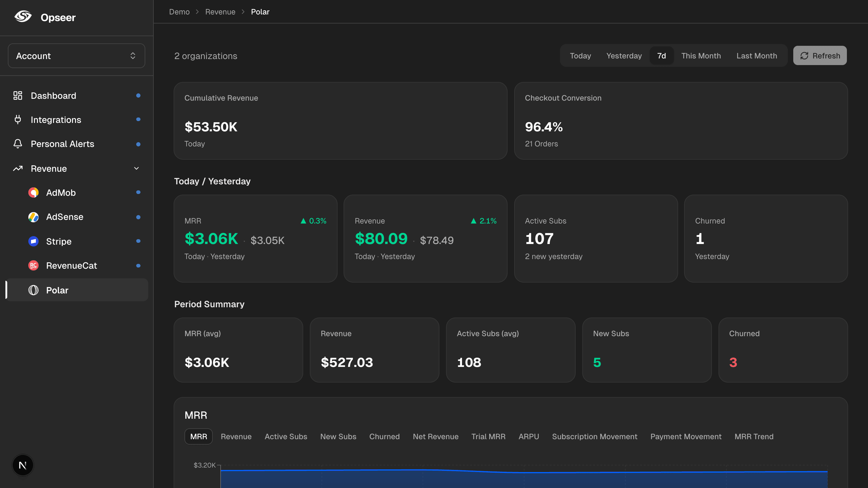868x488 pixels.
Task: Click the green up-triangle on Revenue card
Action: [473, 221]
